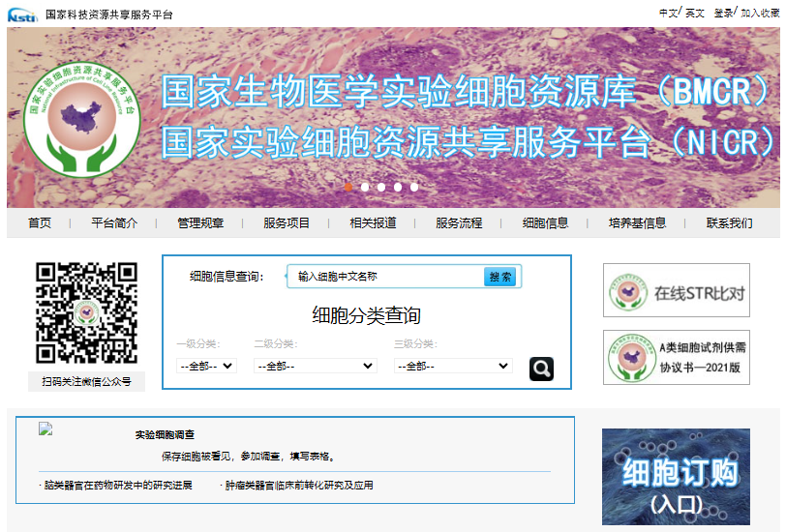
Task: Click the broken image icon beside 实验细胞调查
Action: [45, 429]
